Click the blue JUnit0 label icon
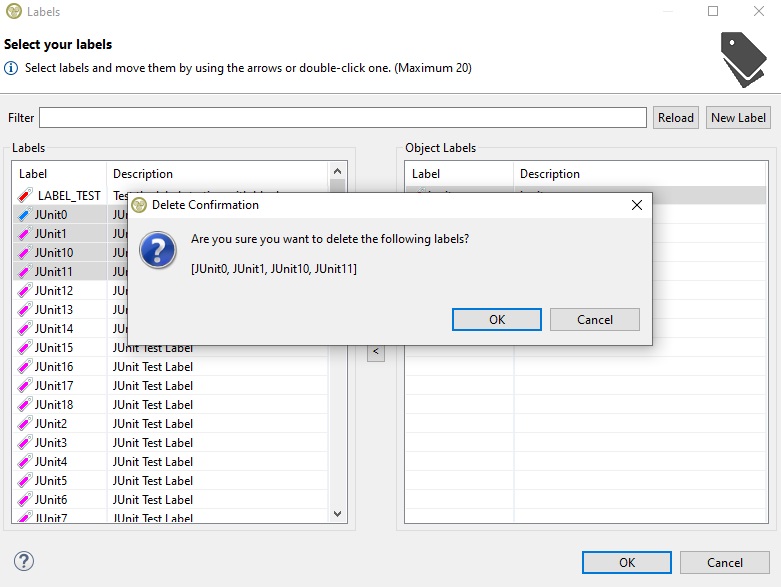Image resolution: width=781 pixels, height=587 pixels. coord(25,215)
